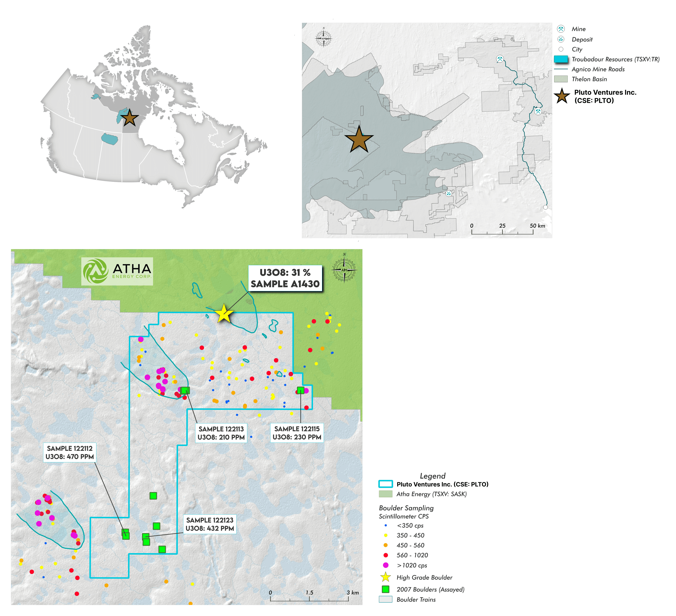Click the yellow High Grade Boulder star on map
The image size is (676, 616).
click(x=224, y=314)
